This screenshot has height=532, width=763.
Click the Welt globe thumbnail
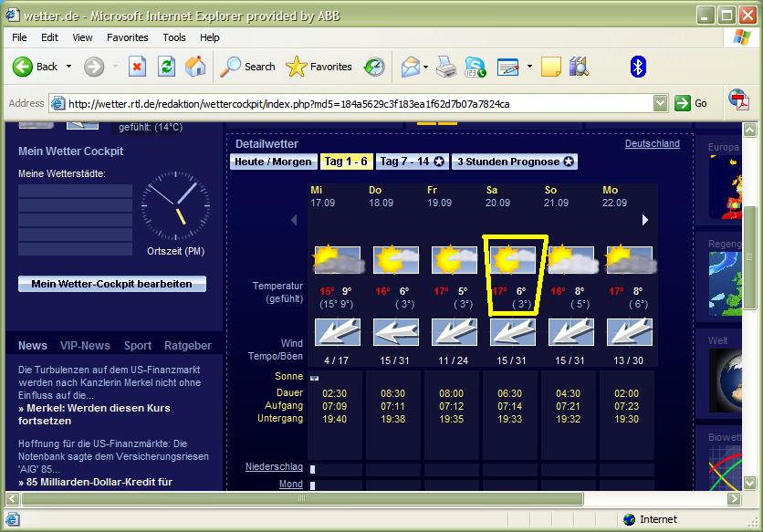tap(725, 381)
